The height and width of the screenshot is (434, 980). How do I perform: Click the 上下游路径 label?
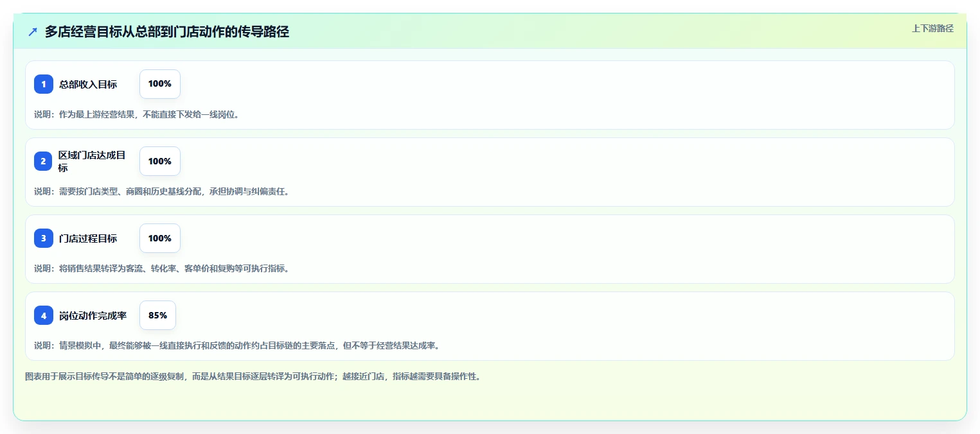coord(932,28)
